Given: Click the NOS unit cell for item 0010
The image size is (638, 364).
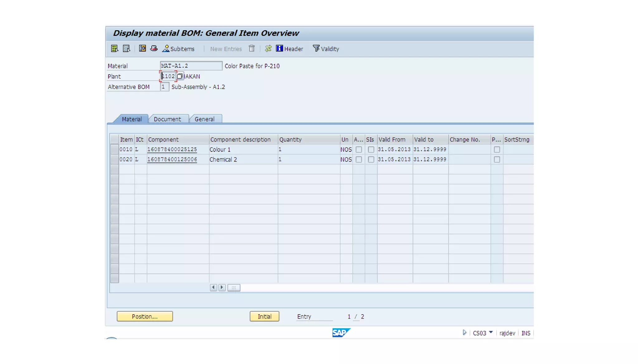Looking at the screenshot, I should tap(346, 149).
